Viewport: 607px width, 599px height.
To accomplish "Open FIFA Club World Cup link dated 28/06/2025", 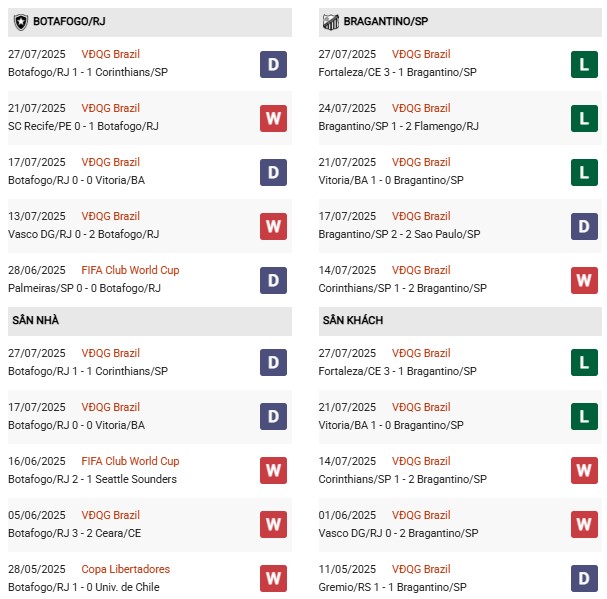I will click(132, 270).
